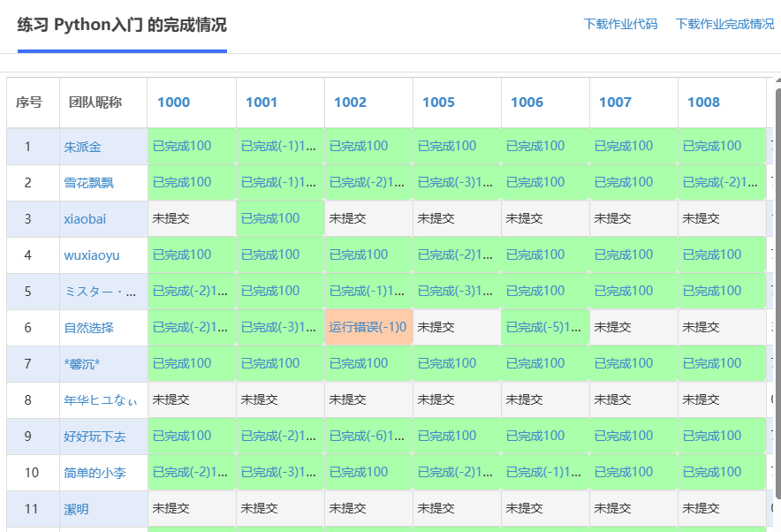Open team 自然选择 profile
Screen dimensions: 781x532
point(88,328)
